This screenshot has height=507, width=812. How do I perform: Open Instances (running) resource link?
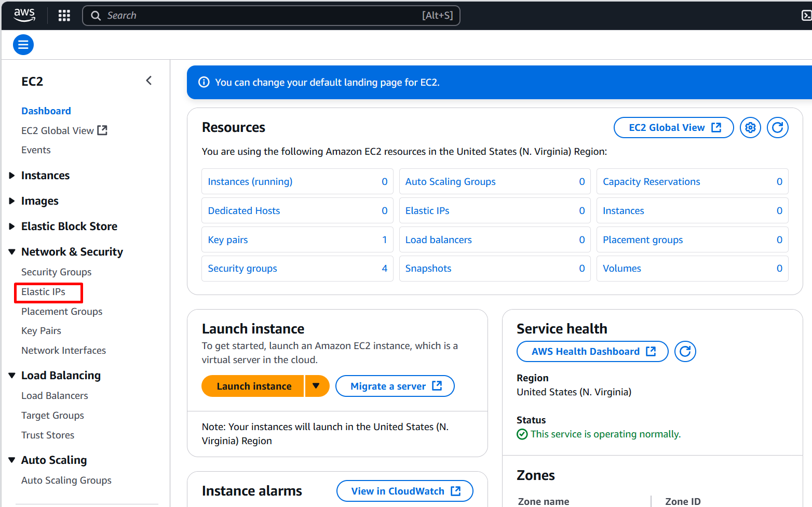point(250,181)
